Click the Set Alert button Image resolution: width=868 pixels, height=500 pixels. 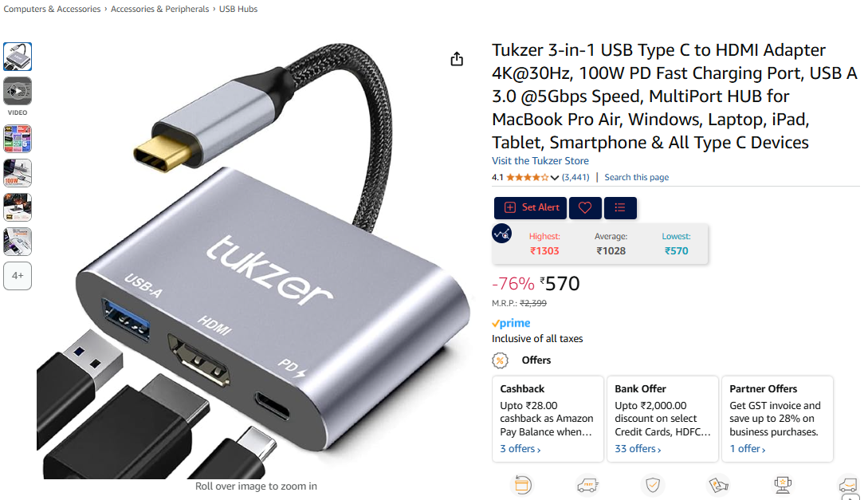click(x=530, y=207)
